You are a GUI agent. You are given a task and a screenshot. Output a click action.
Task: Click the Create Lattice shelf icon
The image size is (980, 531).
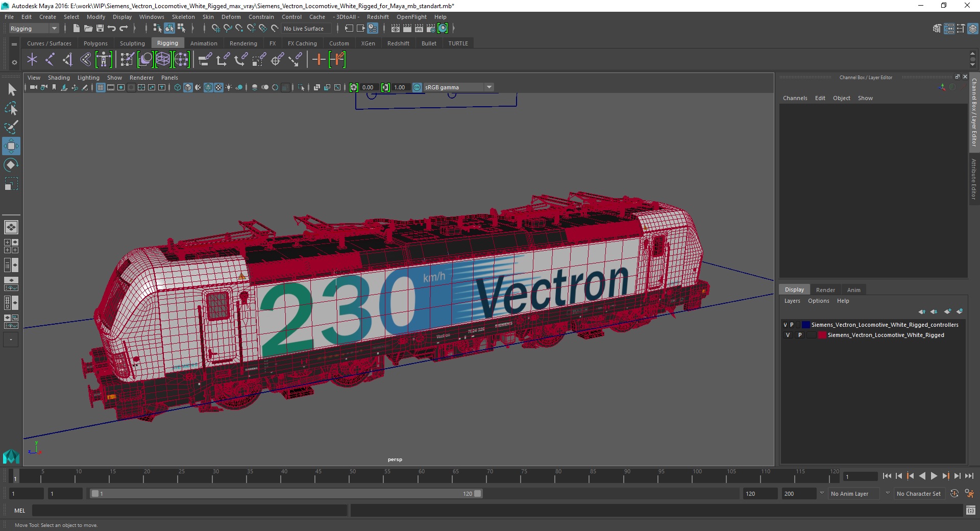(x=163, y=60)
